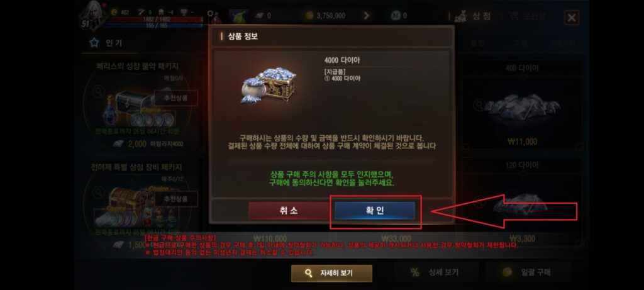644x290 pixels.
Task: Click the 4000 다이아 treasure chest image
Action: pyautogui.click(x=268, y=86)
